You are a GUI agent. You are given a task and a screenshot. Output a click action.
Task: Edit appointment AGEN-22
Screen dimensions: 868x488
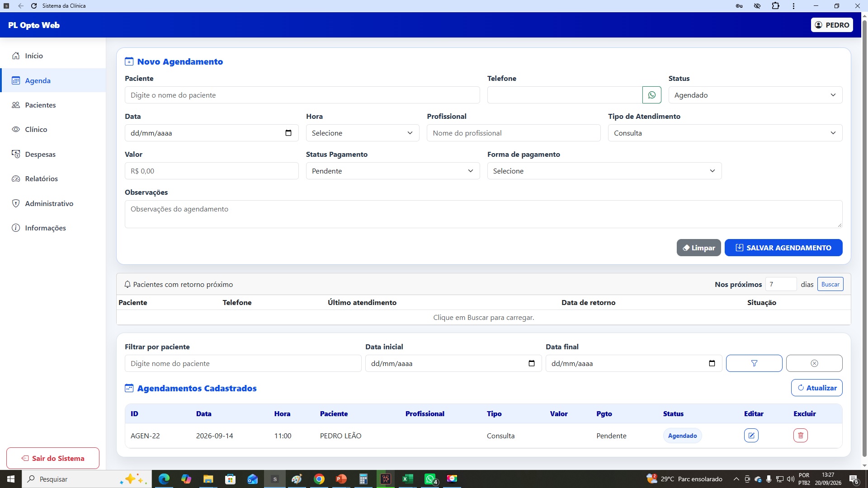[751, 436]
